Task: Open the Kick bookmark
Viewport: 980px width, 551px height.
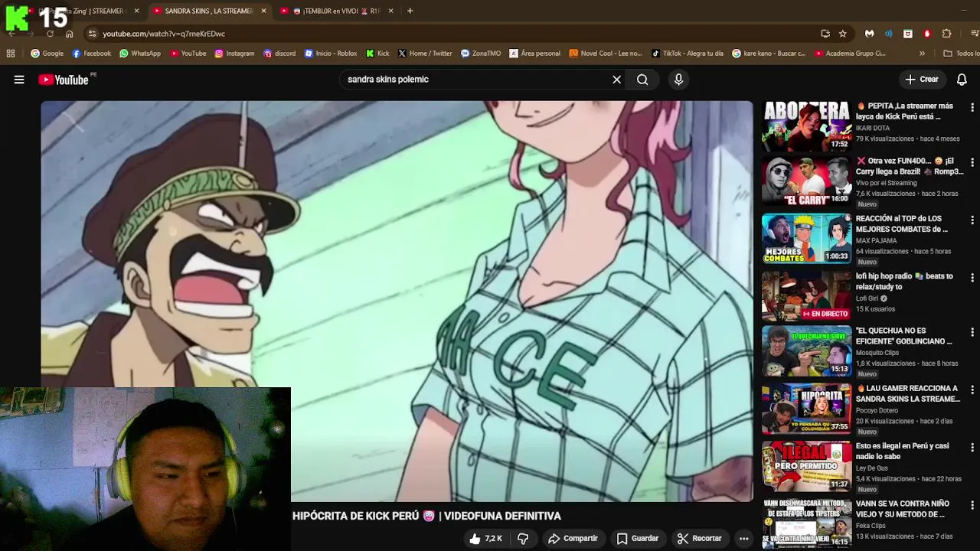Action: pos(377,54)
